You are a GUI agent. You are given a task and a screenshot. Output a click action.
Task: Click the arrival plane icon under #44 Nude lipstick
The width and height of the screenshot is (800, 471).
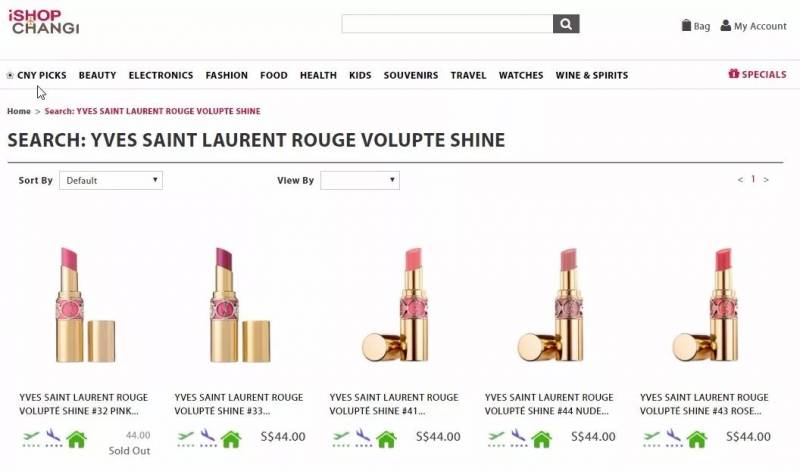[x=518, y=438]
